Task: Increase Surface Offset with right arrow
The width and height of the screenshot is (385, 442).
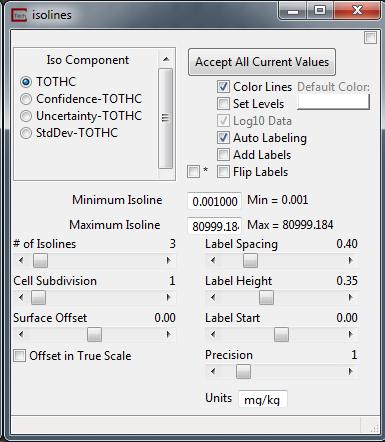Action: coord(169,334)
